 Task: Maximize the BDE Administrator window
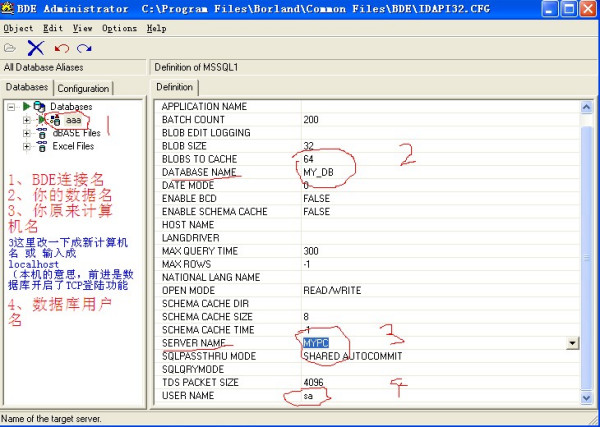[569, 9]
